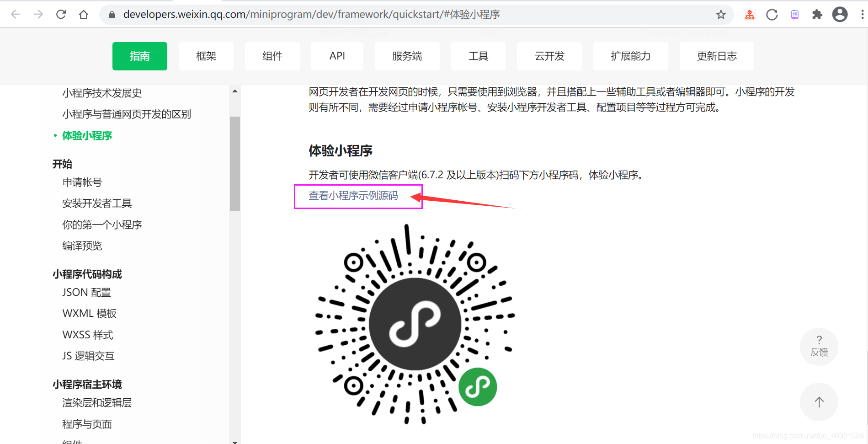The image size is (868, 444).
Task: Open 渲染层和逻辑层 in sidebar
Action: pos(97,403)
